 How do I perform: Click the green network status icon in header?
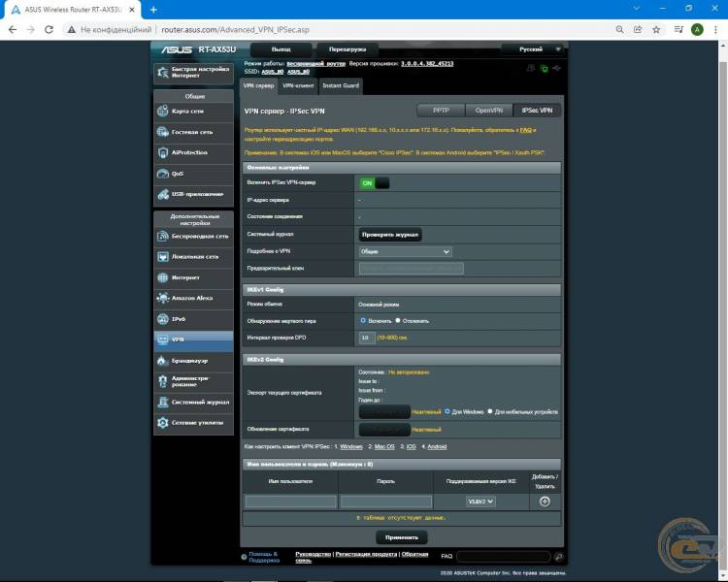(545, 69)
